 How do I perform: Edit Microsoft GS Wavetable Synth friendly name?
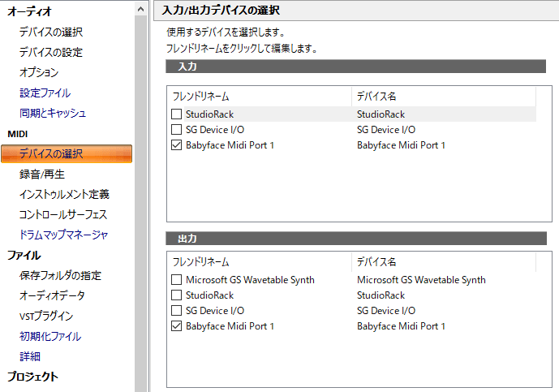250,280
